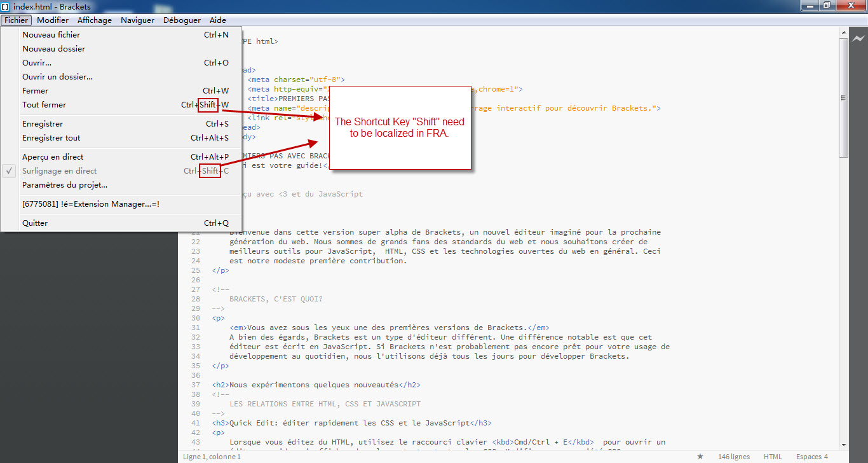Viewport: 868px width, 463px height.
Task: Click the scrollbar up arrow
Action: (x=843, y=32)
